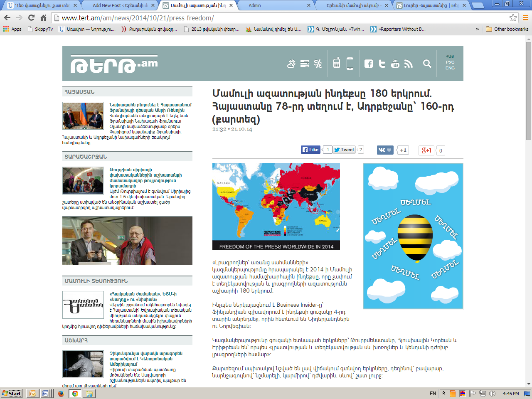The width and height of the screenshot is (532, 399).
Task: Click the Google +1 share button
Action: (426, 150)
